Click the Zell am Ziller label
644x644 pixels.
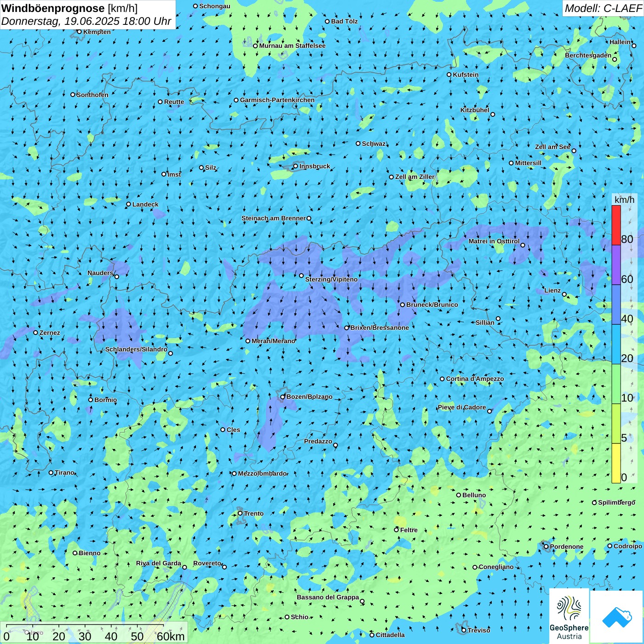tap(415, 177)
